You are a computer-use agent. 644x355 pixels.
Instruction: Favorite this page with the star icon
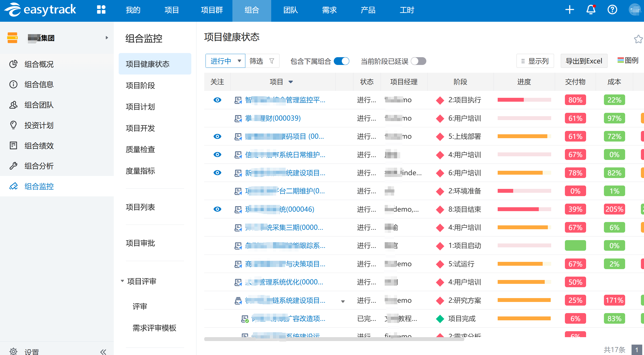[x=638, y=39]
